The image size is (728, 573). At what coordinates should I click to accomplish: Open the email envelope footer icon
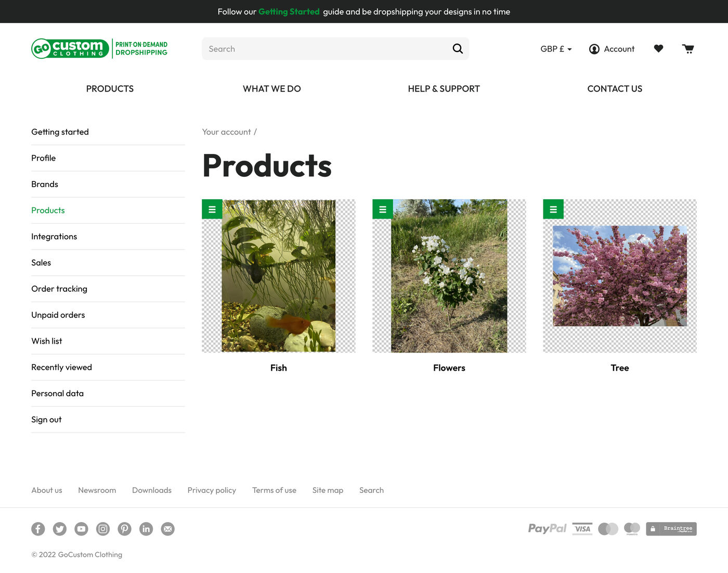(x=167, y=529)
